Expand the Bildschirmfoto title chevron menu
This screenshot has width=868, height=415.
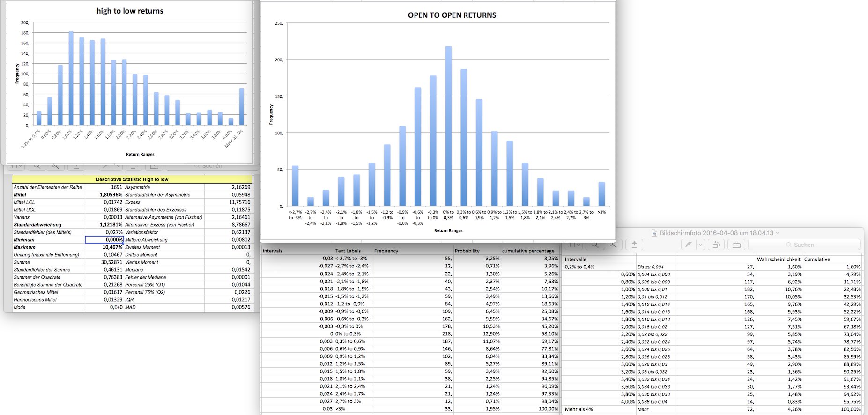(778, 233)
